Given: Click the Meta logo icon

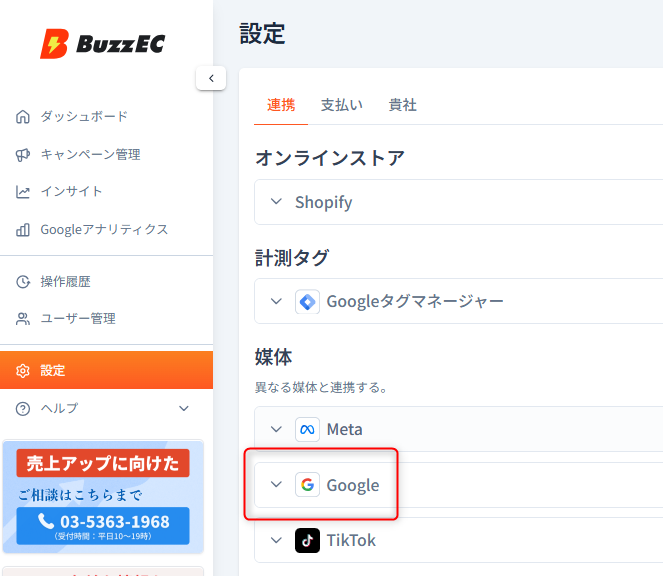Looking at the screenshot, I should (x=307, y=430).
